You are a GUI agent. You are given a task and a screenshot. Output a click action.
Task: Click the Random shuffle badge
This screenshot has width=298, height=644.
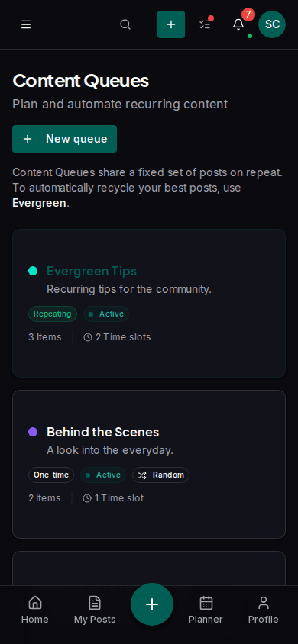click(x=160, y=475)
